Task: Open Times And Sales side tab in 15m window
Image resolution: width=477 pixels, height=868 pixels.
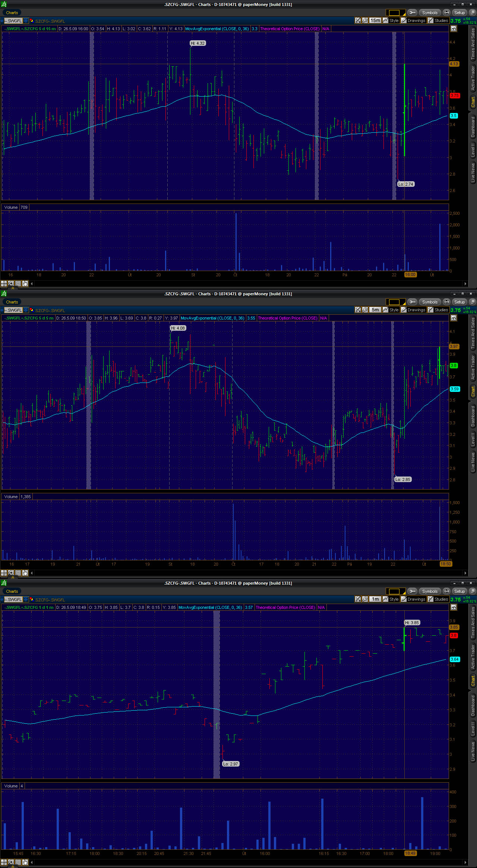Action: point(473,44)
